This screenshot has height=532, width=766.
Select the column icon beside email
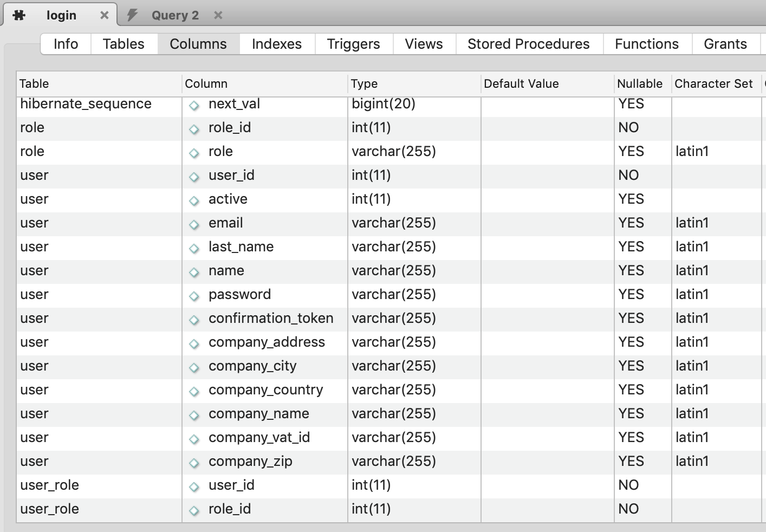click(194, 224)
